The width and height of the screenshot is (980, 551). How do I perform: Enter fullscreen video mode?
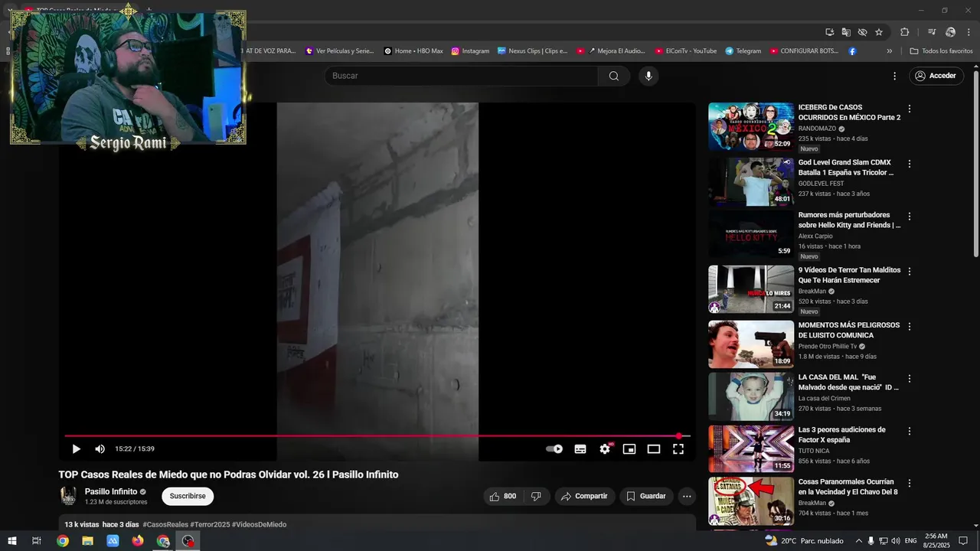pyautogui.click(x=678, y=449)
